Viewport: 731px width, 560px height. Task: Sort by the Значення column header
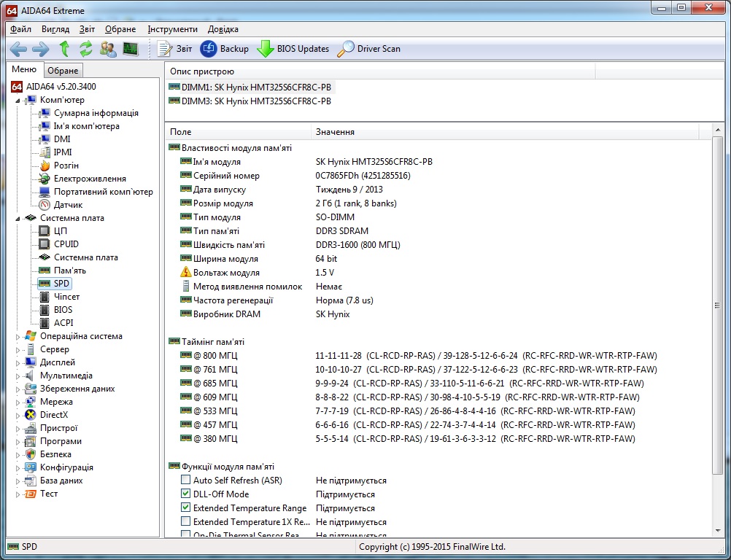[x=505, y=132]
